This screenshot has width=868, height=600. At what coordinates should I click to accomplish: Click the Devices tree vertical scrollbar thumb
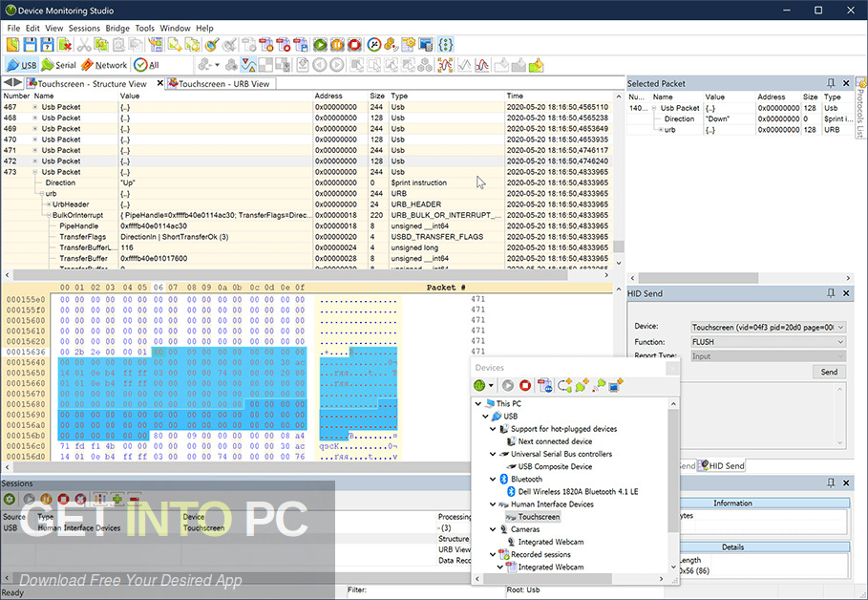tap(673, 470)
